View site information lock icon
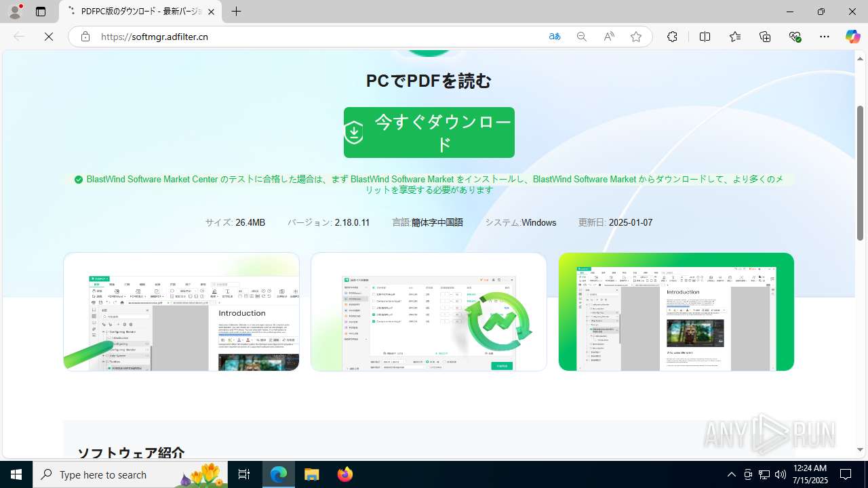Image resolution: width=868 pixels, height=488 pixels. [85, 37]
